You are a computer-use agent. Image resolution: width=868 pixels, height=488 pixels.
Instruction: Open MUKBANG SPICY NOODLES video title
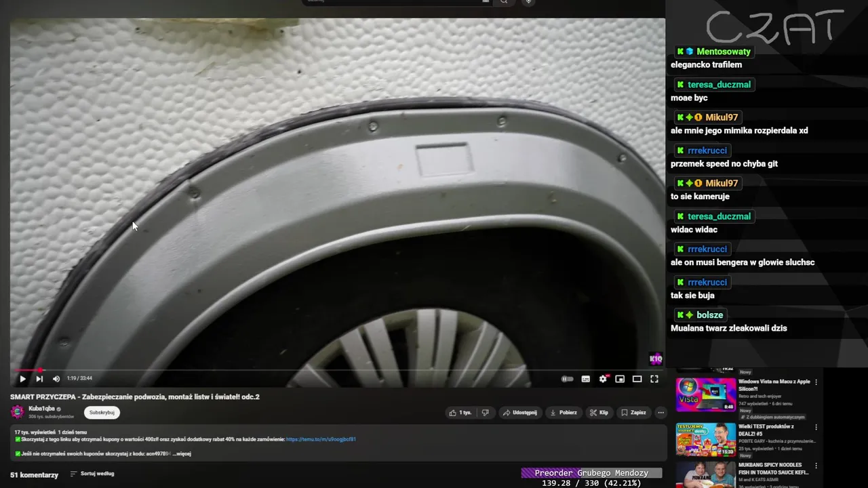[774, 468]
